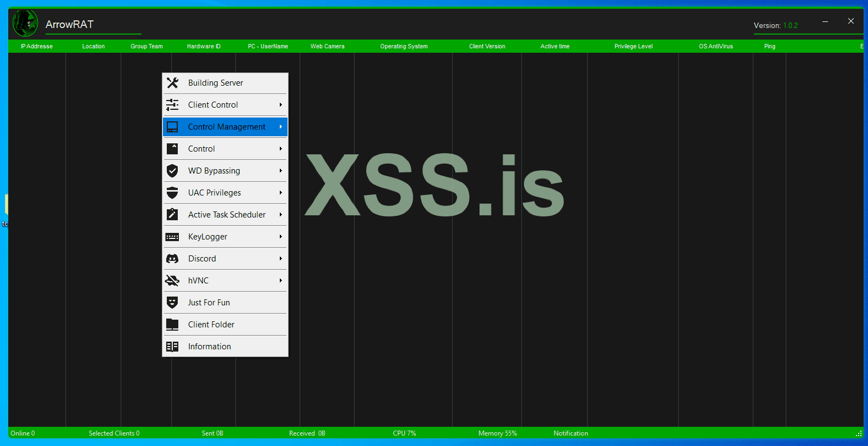
Task: Click the folder icon beside Client Folder
Action: coord(172,325)
